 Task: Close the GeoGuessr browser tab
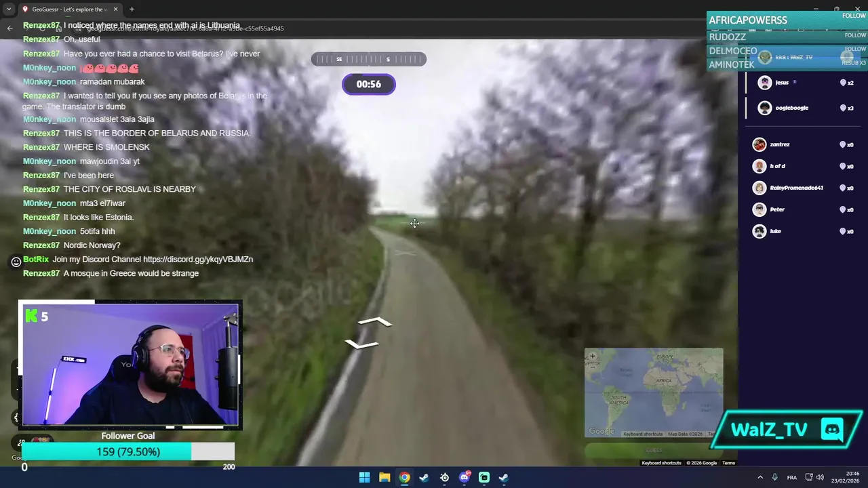click(115, 9)
